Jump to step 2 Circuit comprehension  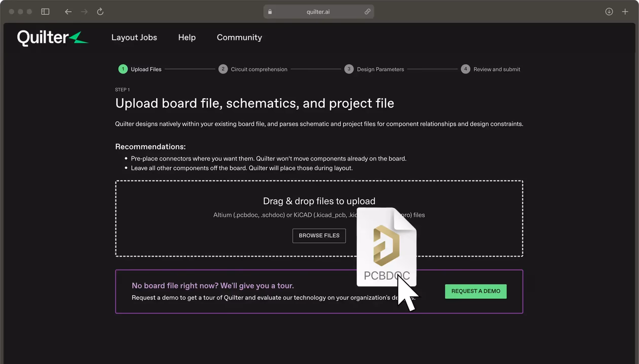click(x=253, y=69)
